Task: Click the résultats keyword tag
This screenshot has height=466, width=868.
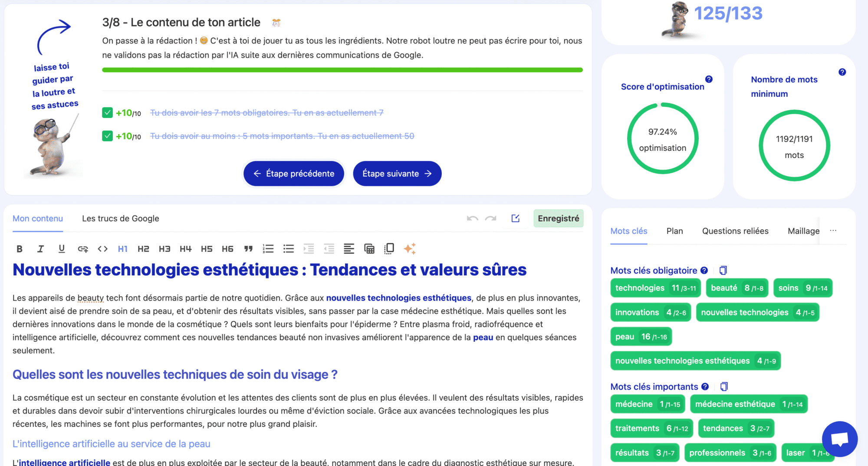Action: [x=644, y=453]
